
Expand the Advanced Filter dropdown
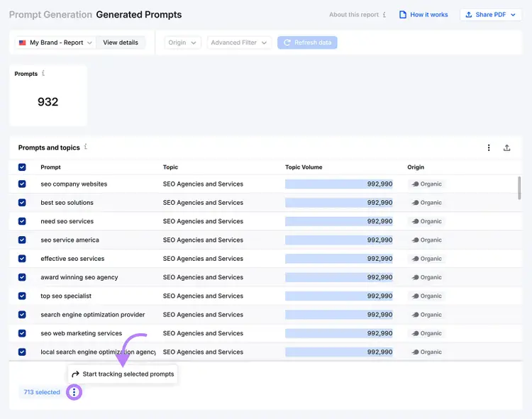tap(239, 43)
